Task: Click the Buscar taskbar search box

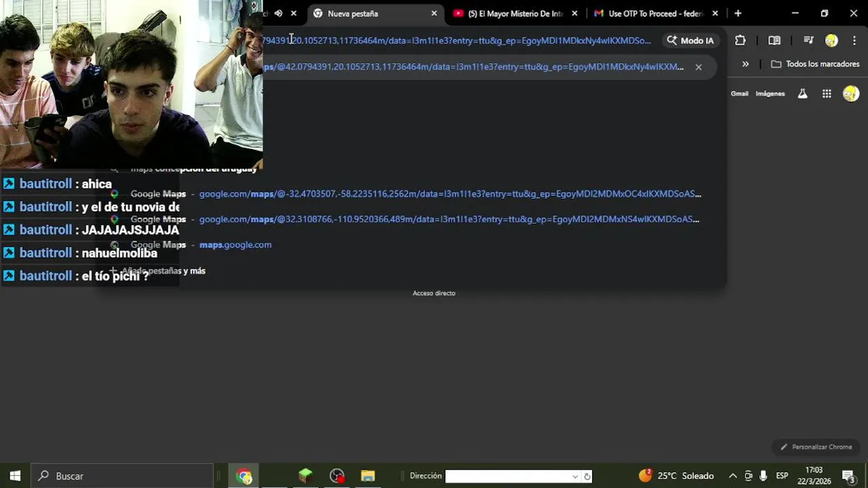Action: [x=123, y=476]
